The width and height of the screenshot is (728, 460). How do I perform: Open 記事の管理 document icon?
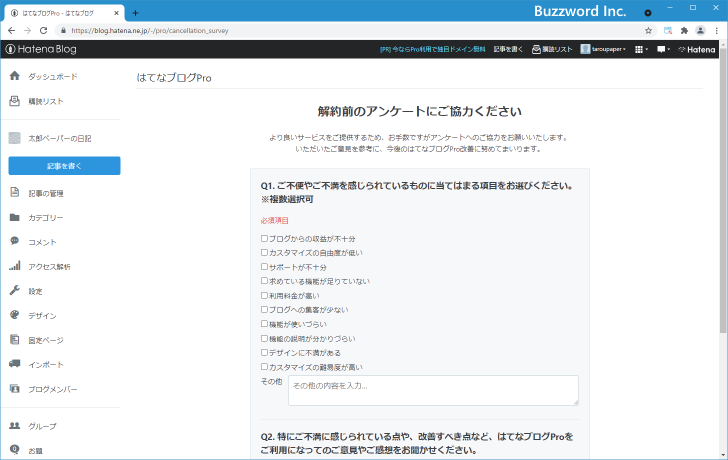point(14,193)
